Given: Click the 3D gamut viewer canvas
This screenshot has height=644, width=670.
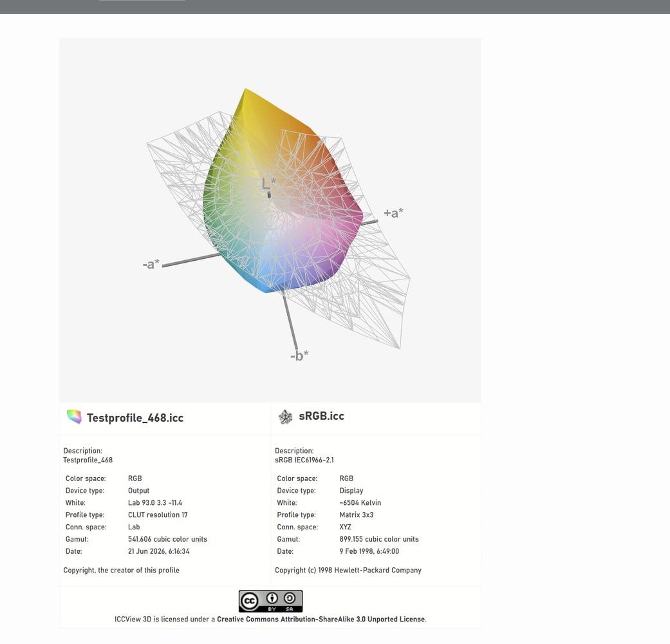Looking at the screenshot, I should [270, 220].
